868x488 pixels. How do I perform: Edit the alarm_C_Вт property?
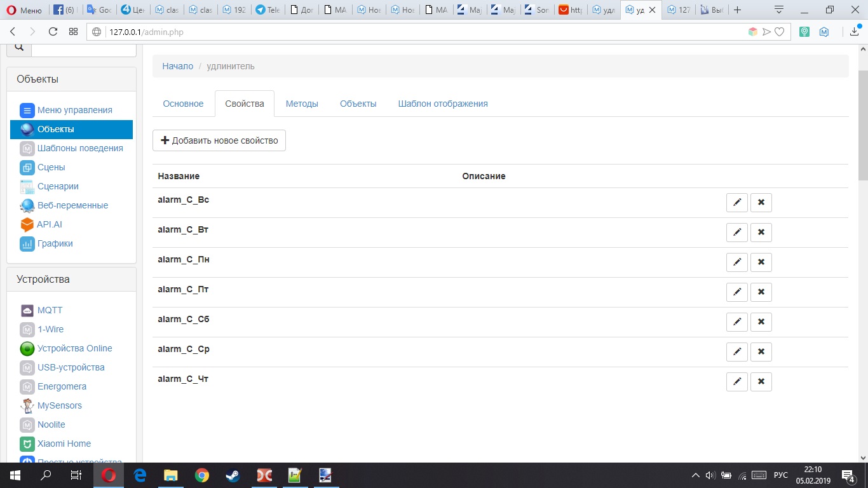737,233
